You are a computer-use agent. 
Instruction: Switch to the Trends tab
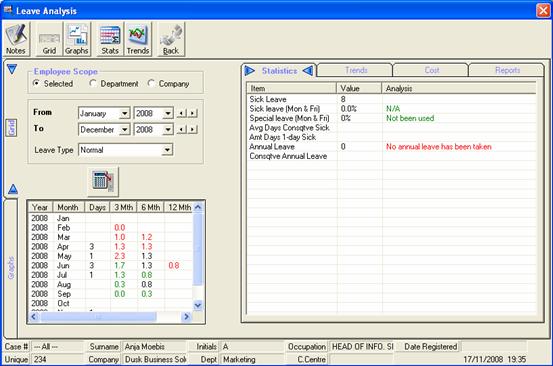[x=356, y=70]
